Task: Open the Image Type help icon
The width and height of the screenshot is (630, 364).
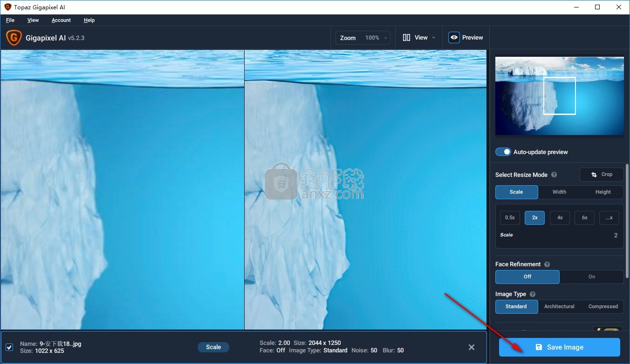Action: pos(533,294)
